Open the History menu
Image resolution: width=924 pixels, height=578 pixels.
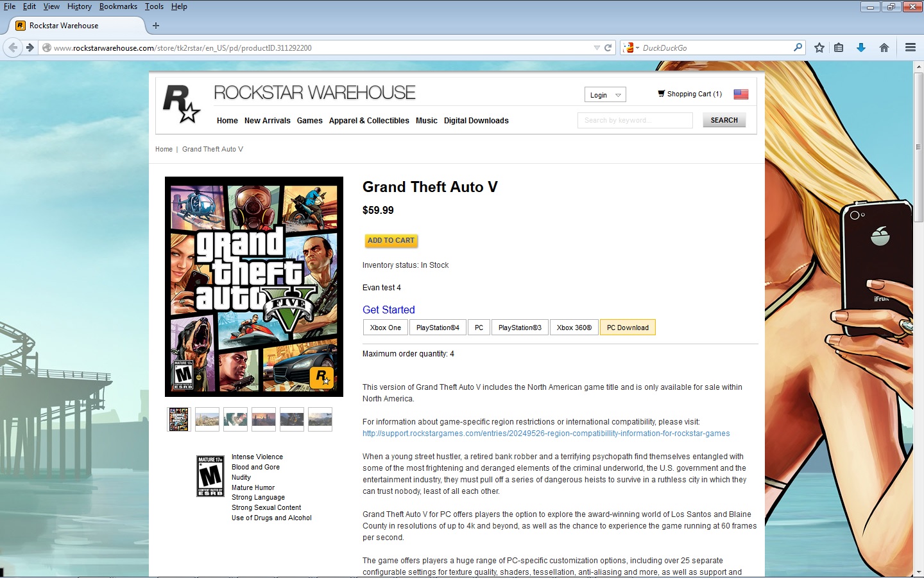point(80,6)
